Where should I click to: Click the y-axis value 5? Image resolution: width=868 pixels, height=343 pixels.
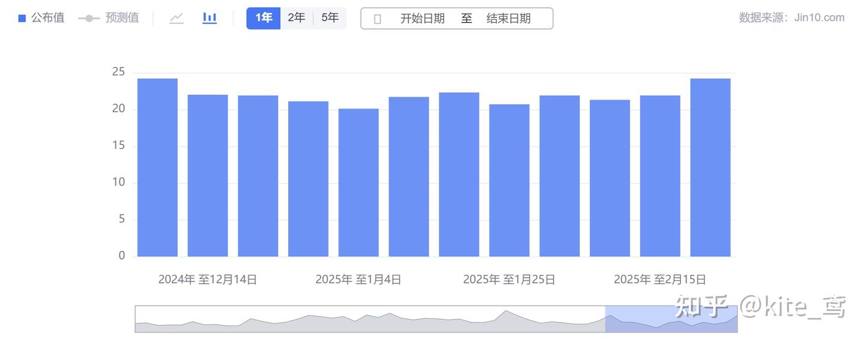coord(122,219)
